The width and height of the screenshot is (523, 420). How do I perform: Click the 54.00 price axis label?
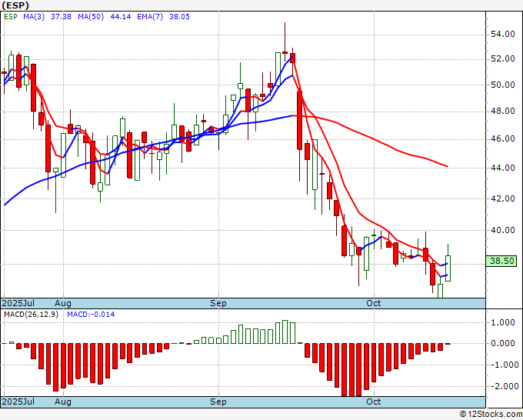[x=503, y=35]
